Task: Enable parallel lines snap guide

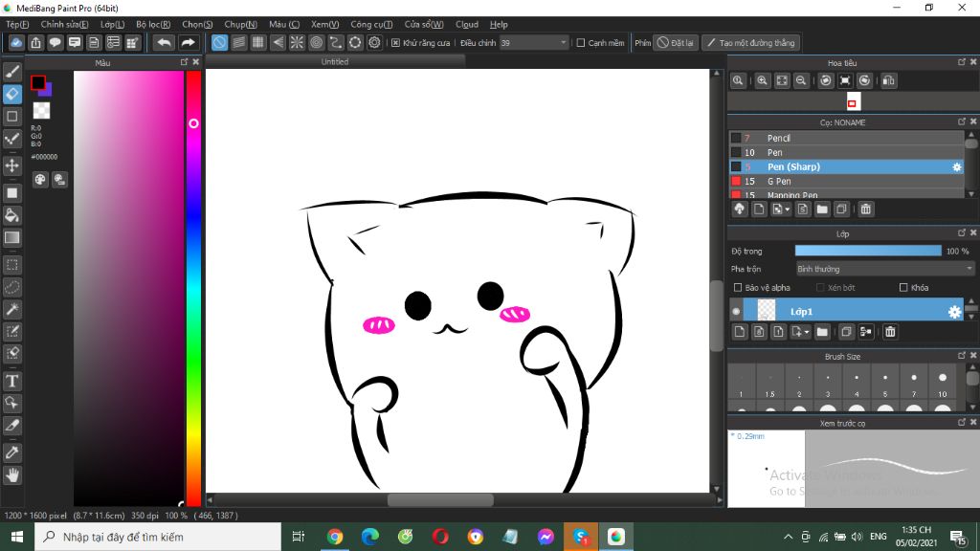Action: 238,42
